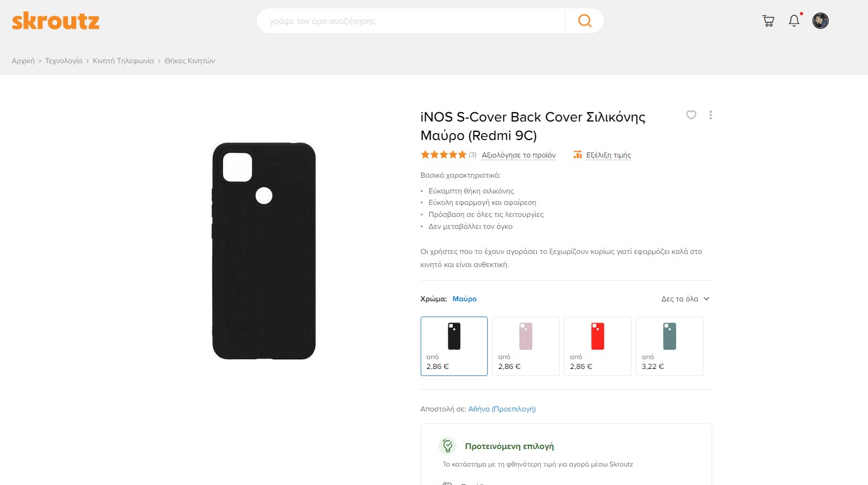Click the price history chart icon

pos(578,155)
